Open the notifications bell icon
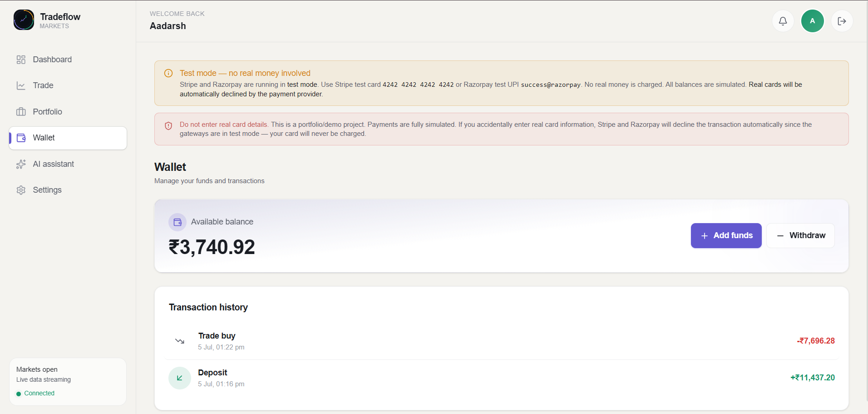868x414 pixels. [x=783, y=21]
